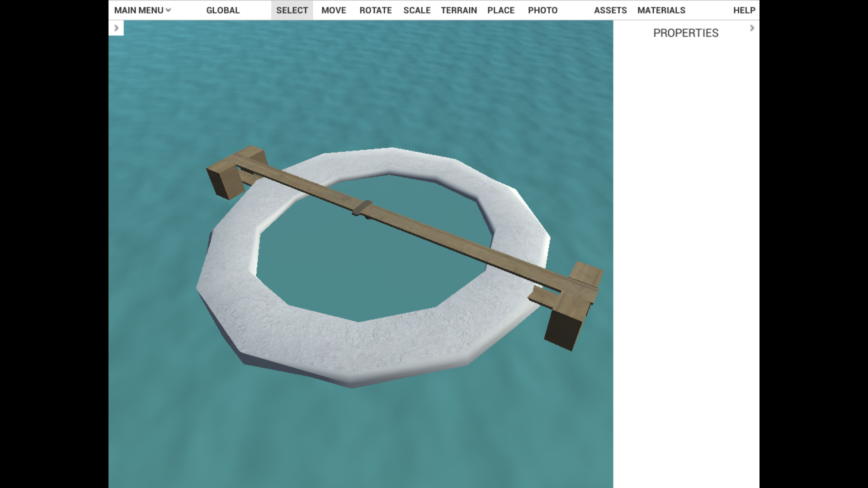Activate the SELECT tool
868x488 pixels.
292,10
